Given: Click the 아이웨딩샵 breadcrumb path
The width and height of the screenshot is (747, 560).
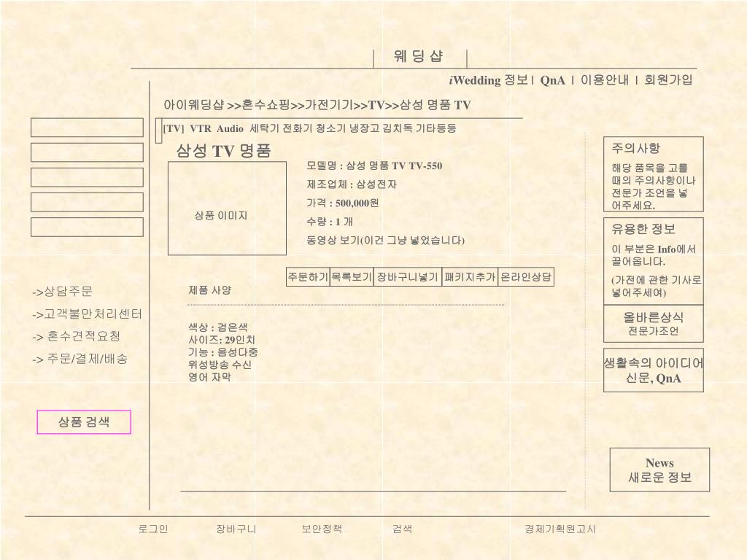Looking at the screenshot, I should 317,105.
